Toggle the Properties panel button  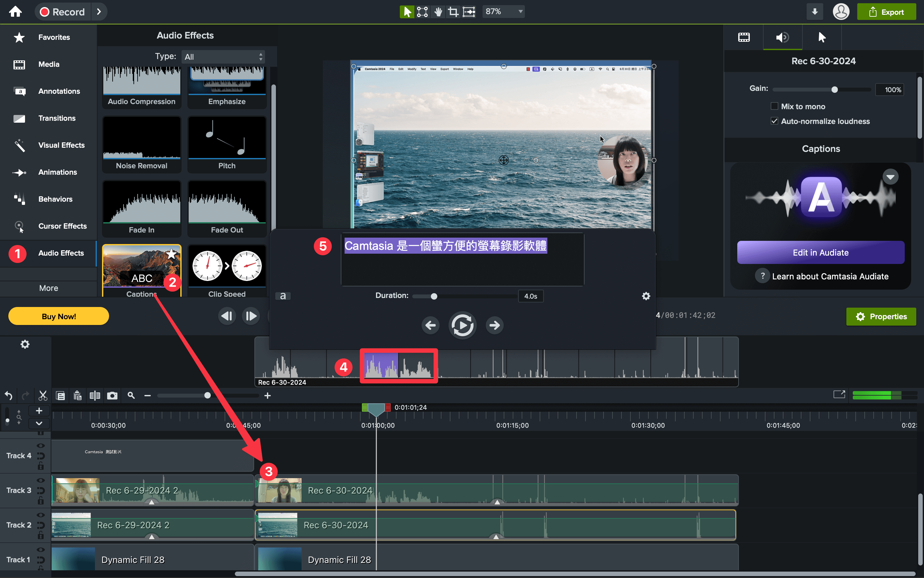[881, 316]
